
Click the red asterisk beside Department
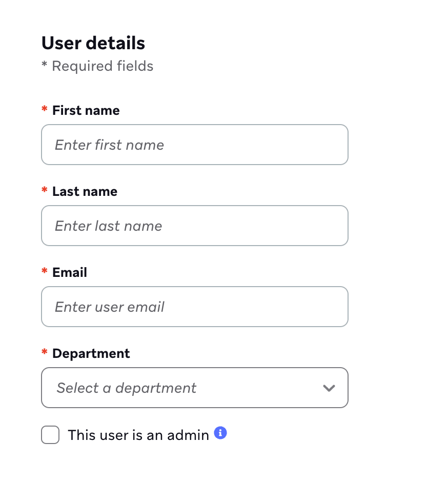45,353
